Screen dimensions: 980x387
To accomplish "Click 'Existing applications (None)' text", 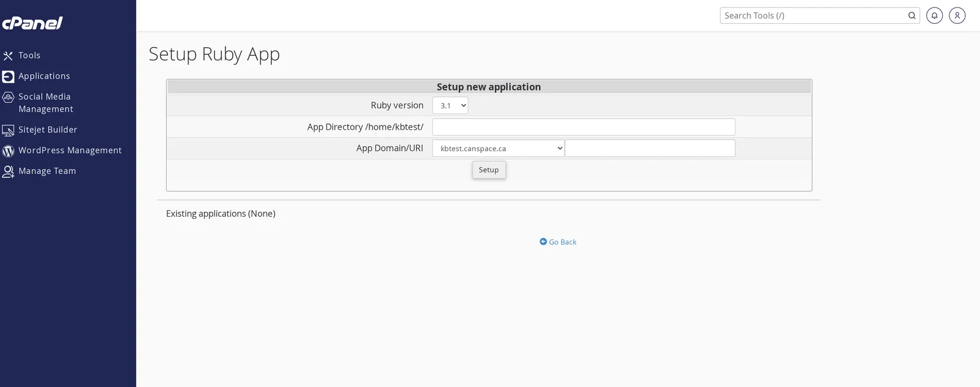I will [221, 214].
